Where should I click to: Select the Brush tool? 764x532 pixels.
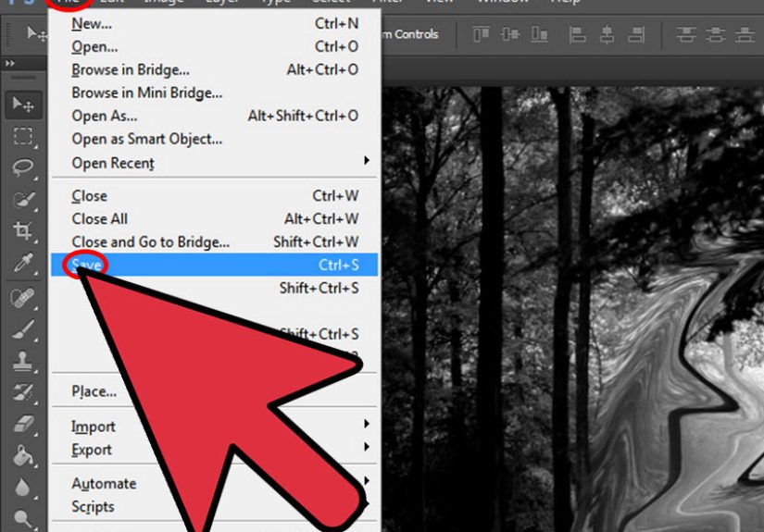(x=23, y=329)
